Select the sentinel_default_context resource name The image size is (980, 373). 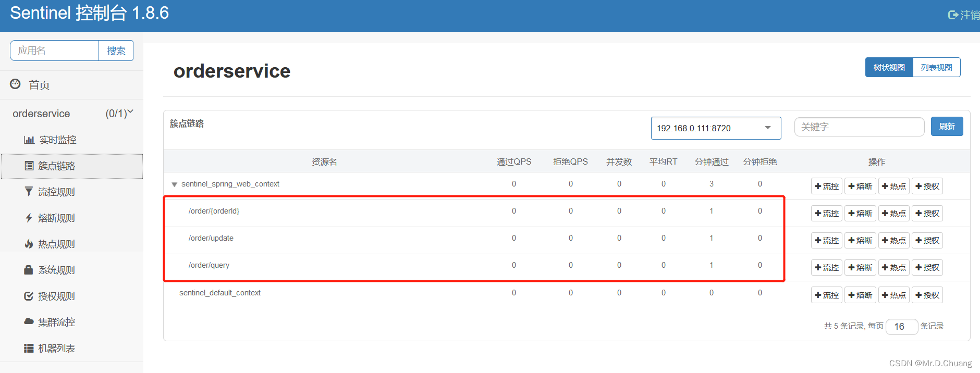pos(220,293)
